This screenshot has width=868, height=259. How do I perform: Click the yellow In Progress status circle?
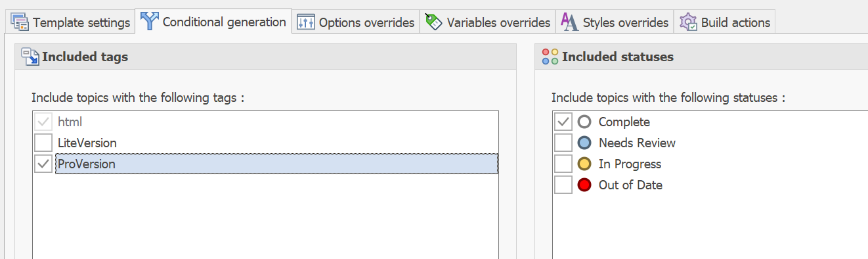click(x=584, y=164)
